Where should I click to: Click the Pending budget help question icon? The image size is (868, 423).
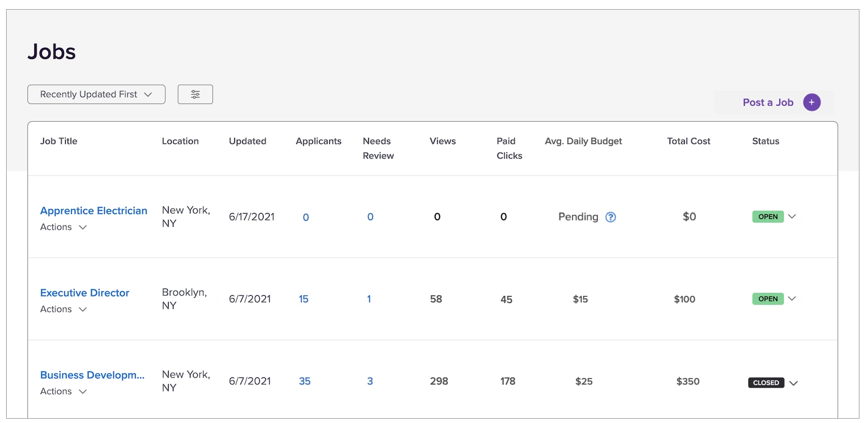(x=611, y=217)
